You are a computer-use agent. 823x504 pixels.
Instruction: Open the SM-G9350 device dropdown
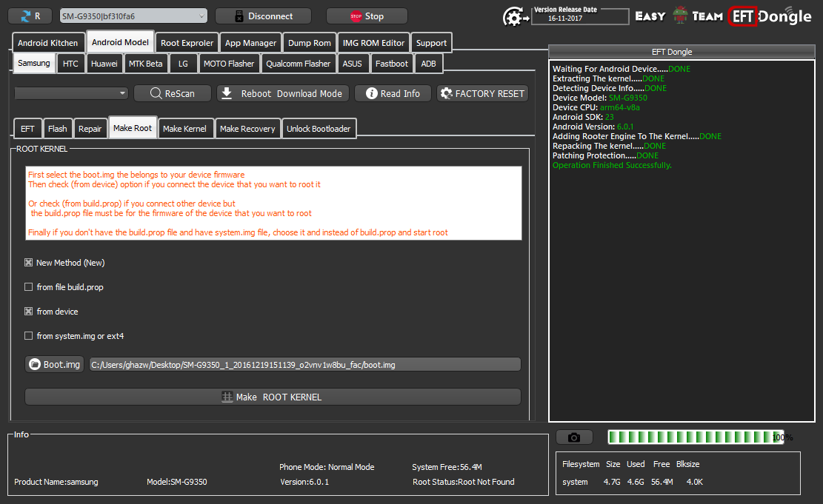(133, 16)
